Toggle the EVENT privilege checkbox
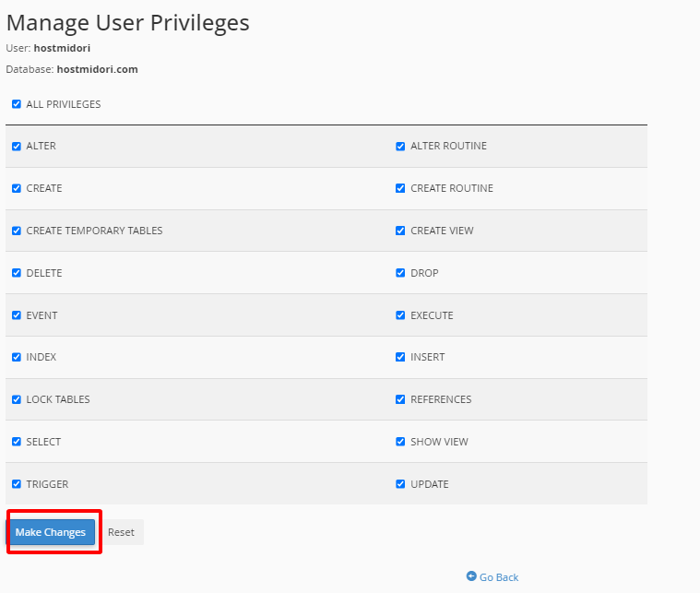This screenshot has height=593, width=700. point(17,315)
